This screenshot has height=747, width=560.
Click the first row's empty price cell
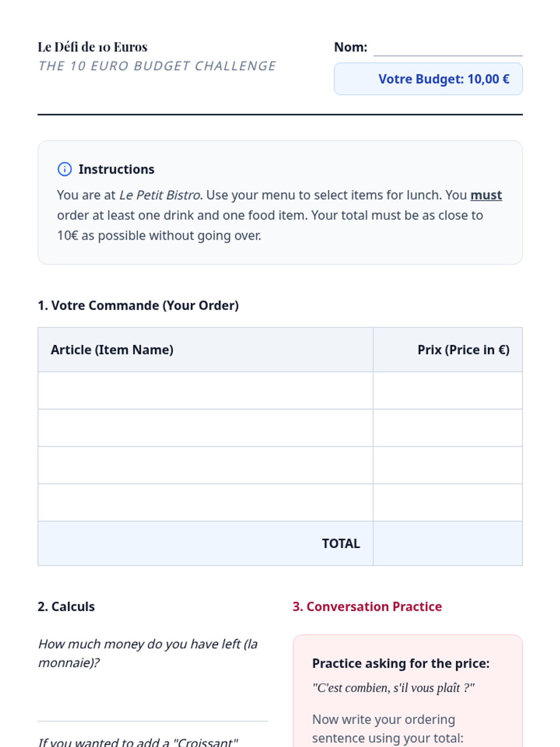pos(448,390)
